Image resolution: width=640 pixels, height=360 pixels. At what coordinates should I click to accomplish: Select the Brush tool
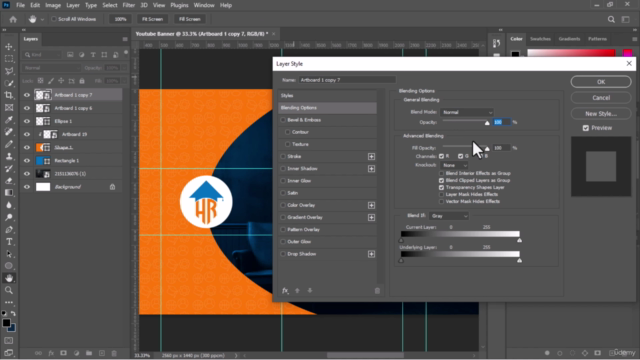coord(9,144)
